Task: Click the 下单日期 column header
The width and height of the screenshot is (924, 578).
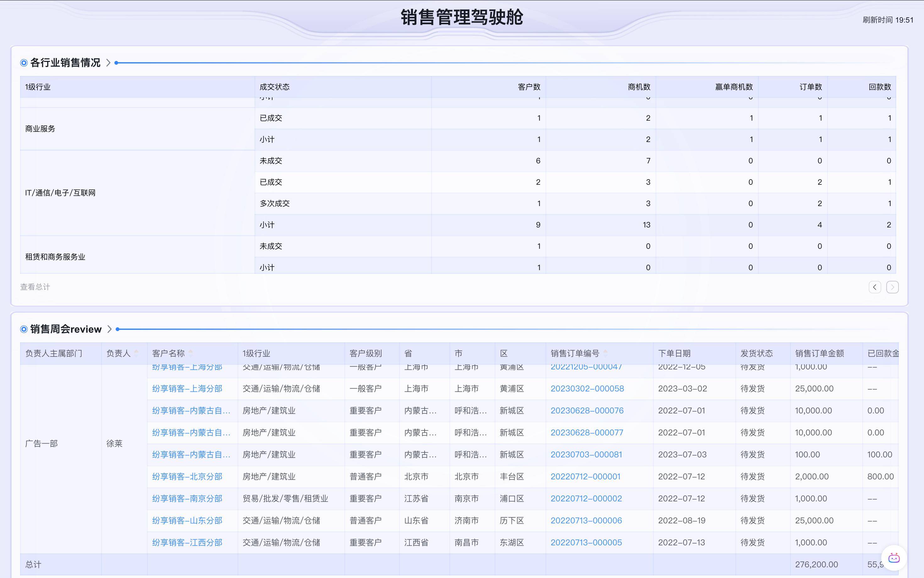Action: coord(674,353)
